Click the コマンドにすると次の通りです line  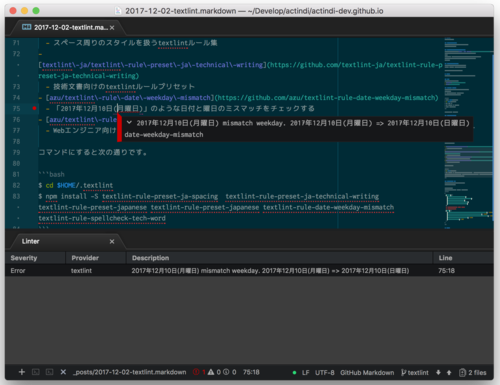point(93,152)
